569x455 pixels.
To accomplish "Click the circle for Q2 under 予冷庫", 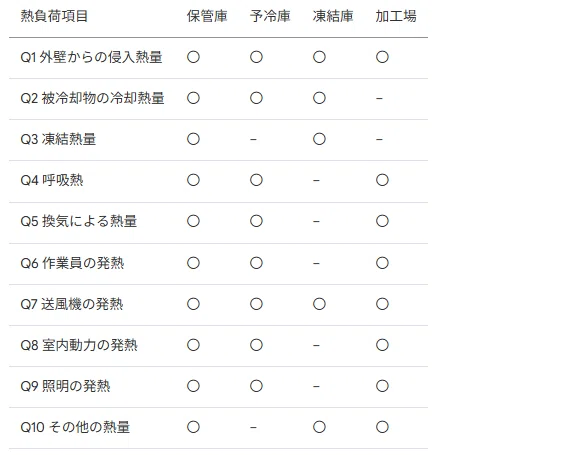I will [x=256, y=98].
